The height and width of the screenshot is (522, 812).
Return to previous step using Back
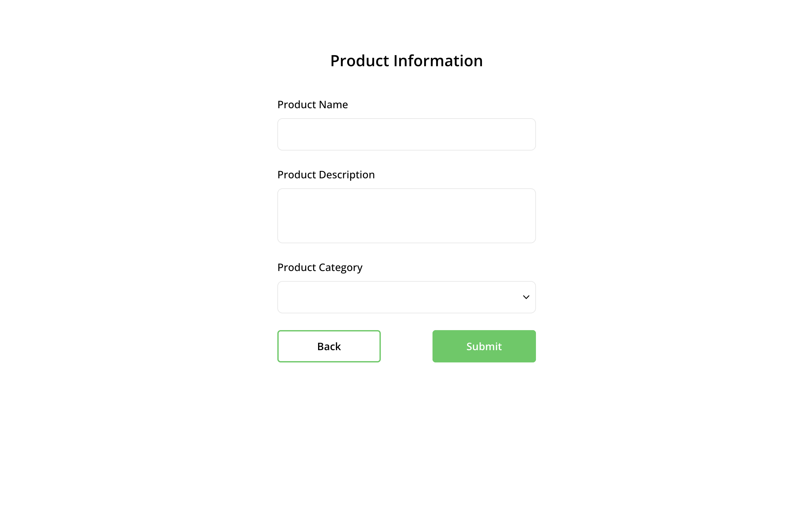click(x=329, y=346)
